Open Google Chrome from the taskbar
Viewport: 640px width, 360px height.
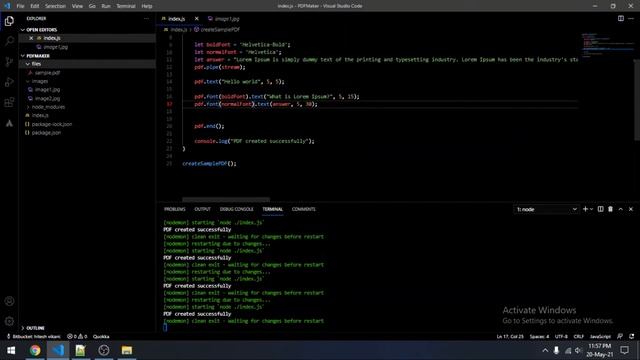[x=35, y=350]
